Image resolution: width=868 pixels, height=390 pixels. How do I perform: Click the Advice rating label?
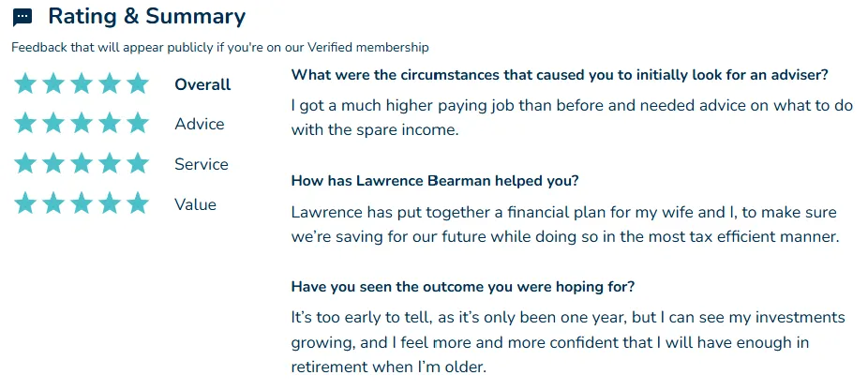pos(200,124)
